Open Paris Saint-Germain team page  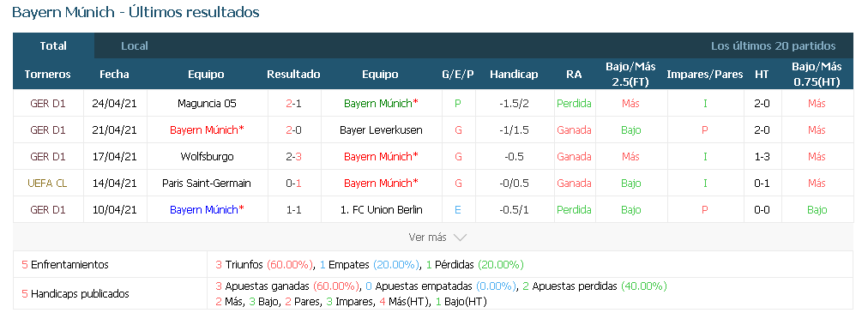click(x=207, y=184)
